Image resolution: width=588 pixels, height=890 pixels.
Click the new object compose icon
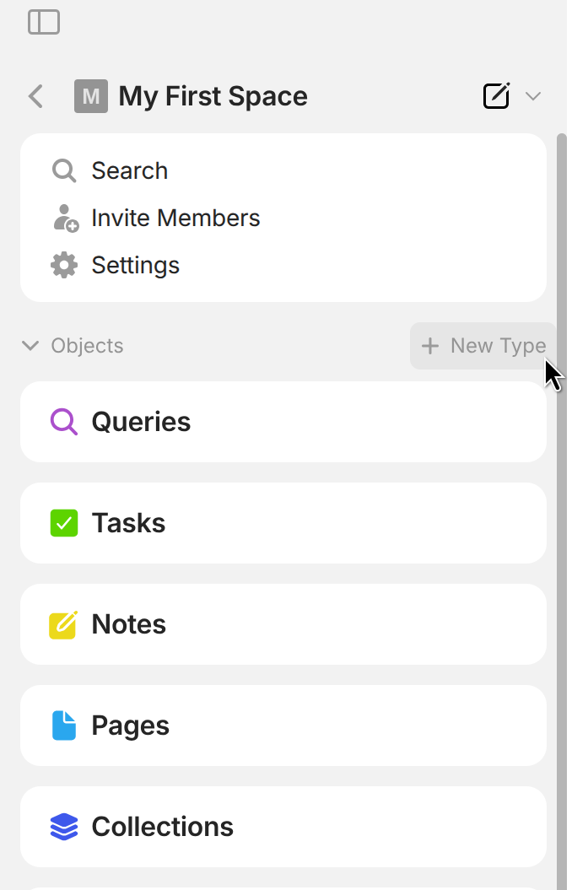tap(496, 96)
